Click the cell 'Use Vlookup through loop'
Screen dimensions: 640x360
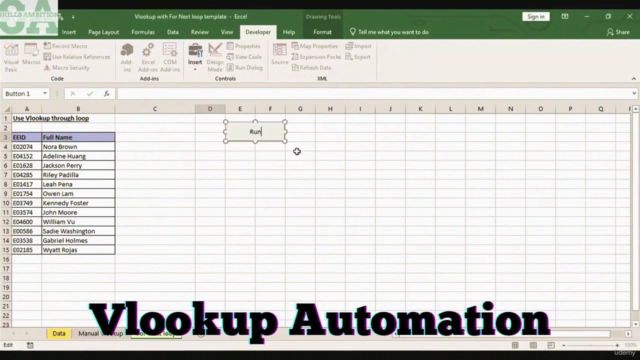click(51, 118)
